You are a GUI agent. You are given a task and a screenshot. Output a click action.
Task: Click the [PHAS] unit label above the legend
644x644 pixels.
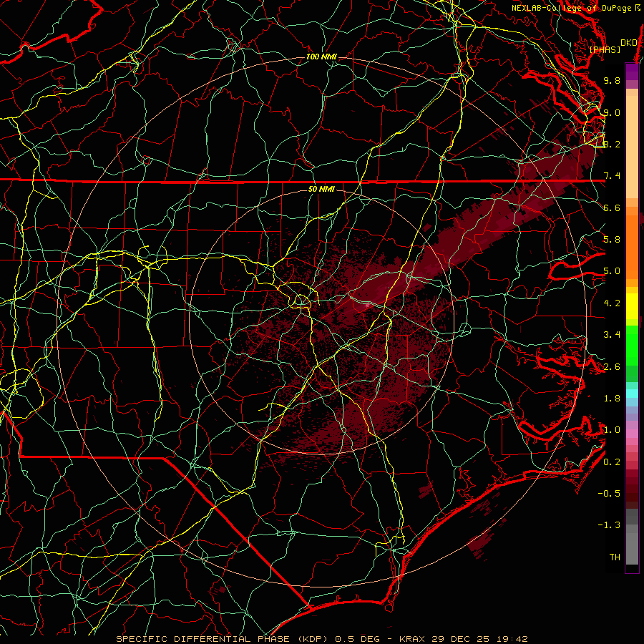click(605, 50)
